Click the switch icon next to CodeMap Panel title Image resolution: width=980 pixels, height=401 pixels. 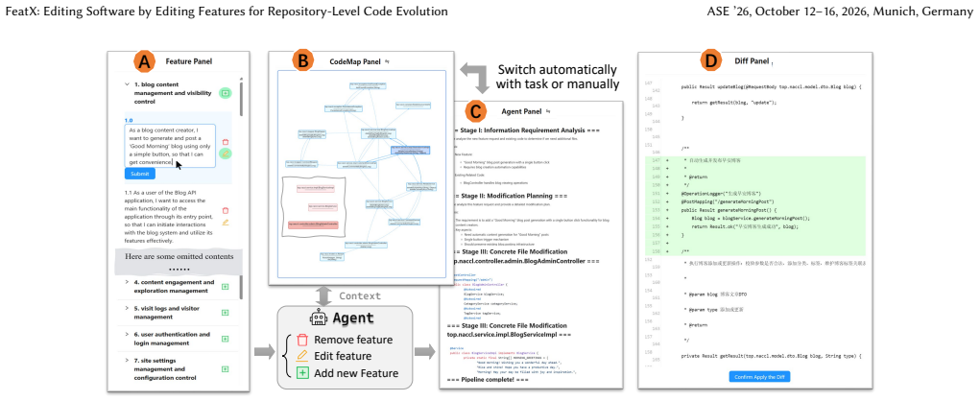coord(387,61)
